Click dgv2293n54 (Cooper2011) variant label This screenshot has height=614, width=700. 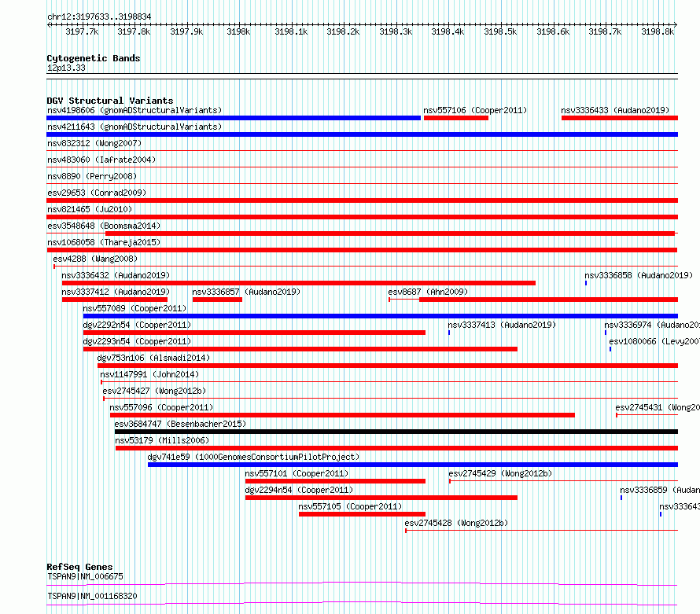(x=137, y=341)
